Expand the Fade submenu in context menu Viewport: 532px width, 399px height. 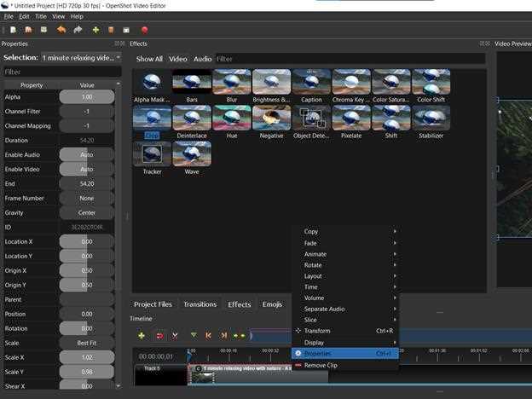tap(345, 243)
